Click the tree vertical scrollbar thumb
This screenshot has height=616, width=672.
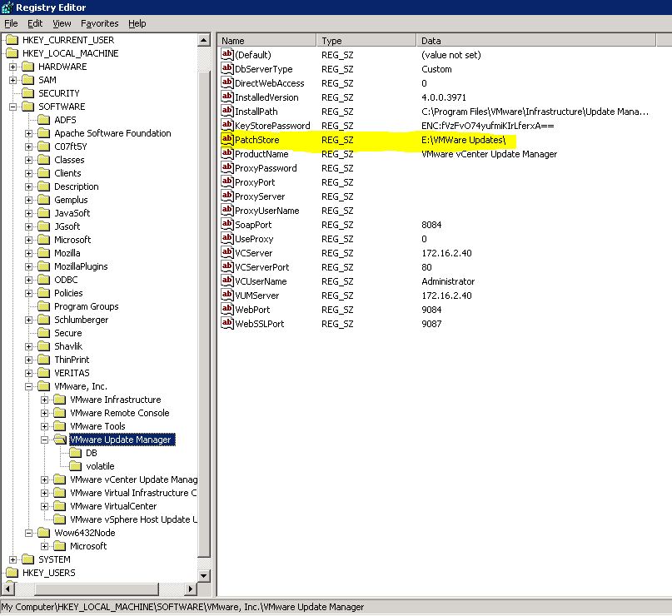click(204, 315)
